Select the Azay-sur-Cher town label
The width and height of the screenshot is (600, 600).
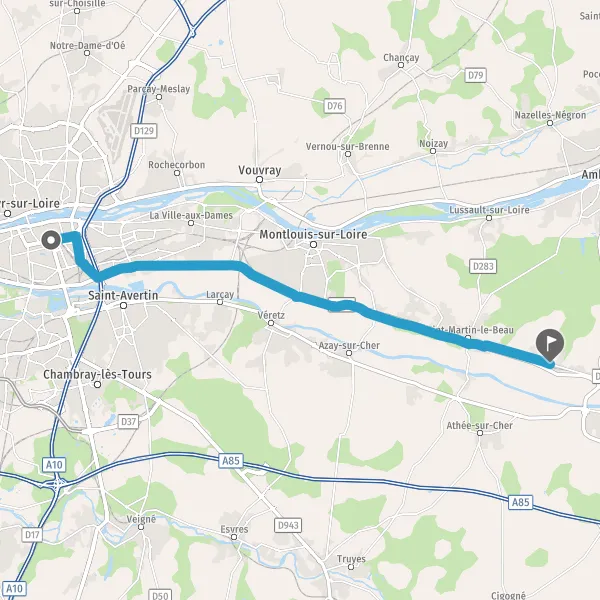(x=349, y=345)
